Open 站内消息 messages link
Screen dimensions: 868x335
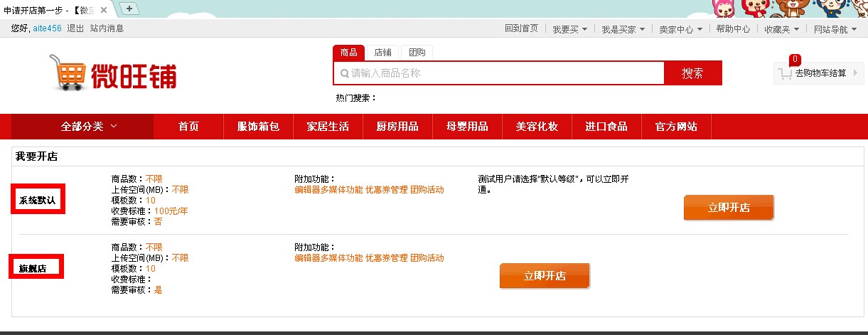coord(107,28)
